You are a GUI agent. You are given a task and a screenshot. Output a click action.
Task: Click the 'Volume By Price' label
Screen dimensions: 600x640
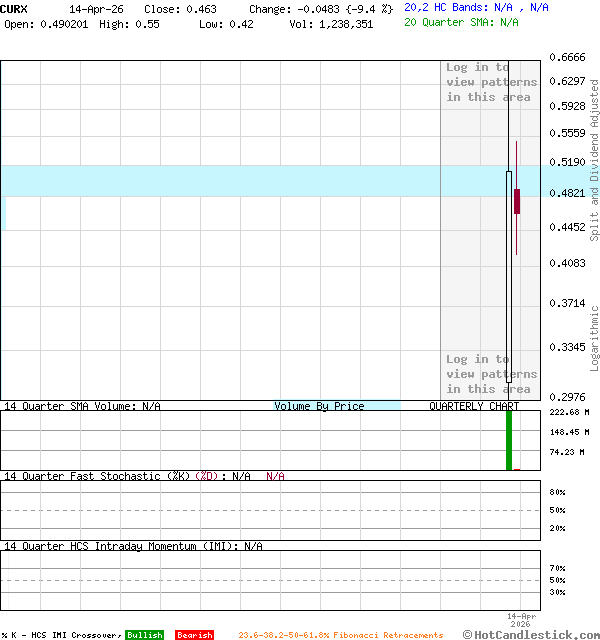coord(319,406)
